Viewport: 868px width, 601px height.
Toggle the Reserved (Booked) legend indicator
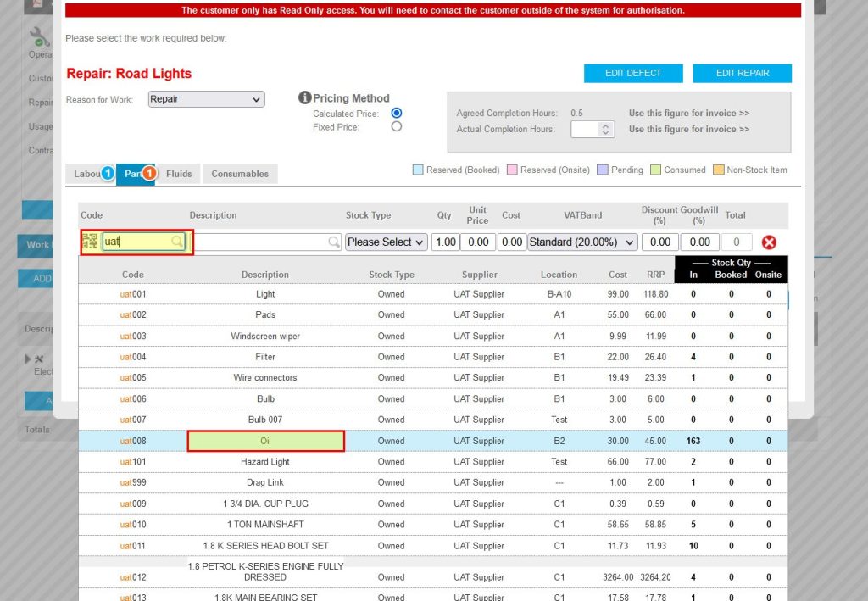pos(416,170)
